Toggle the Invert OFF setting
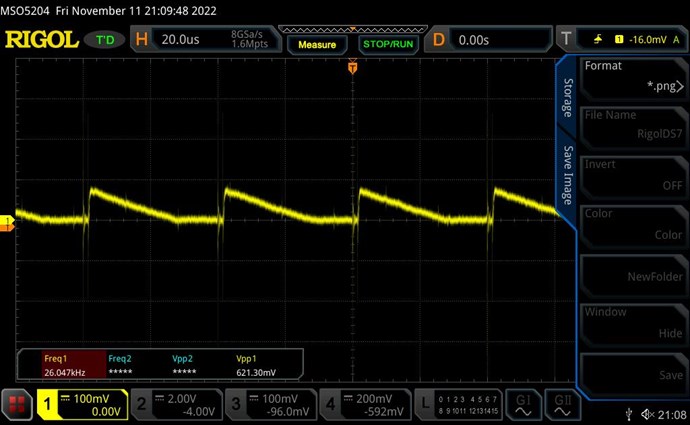Viewport: 690px width, 425px height. point(634,175)
